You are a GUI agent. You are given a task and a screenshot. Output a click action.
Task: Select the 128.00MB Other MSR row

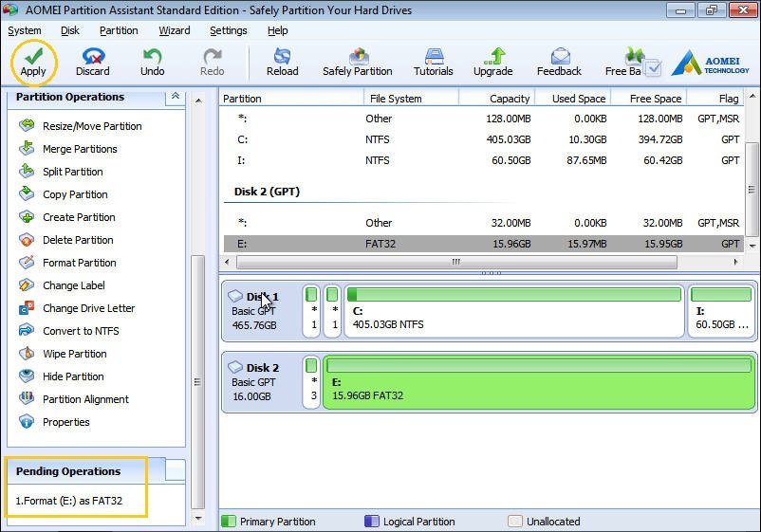tap(483, 119)
